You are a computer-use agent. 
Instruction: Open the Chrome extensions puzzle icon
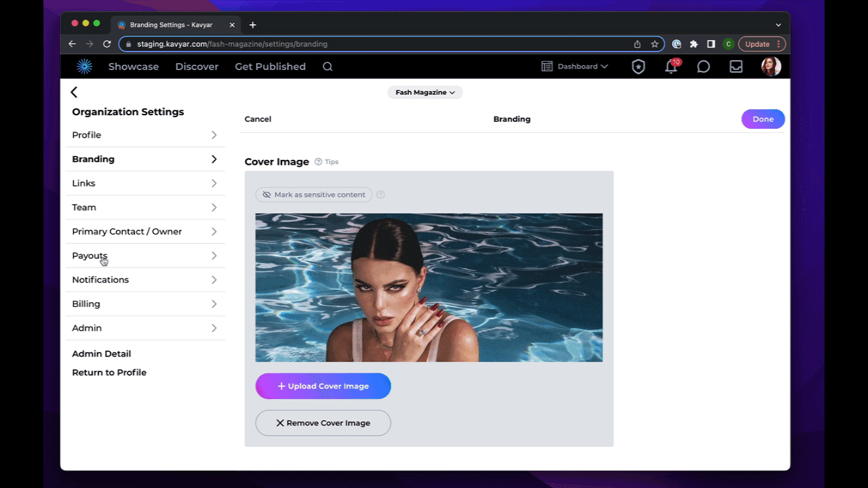694,44
